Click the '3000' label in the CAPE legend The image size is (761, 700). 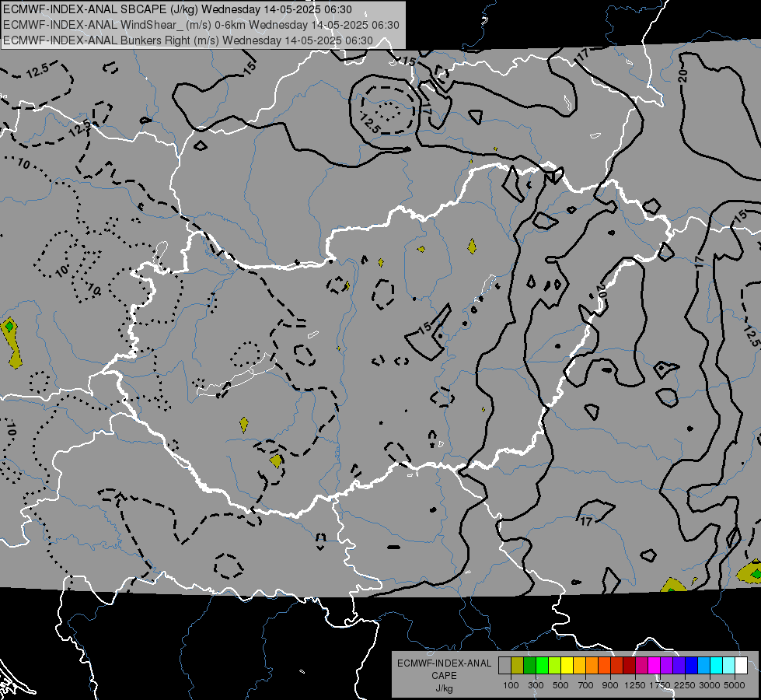[x=710, y=685]
